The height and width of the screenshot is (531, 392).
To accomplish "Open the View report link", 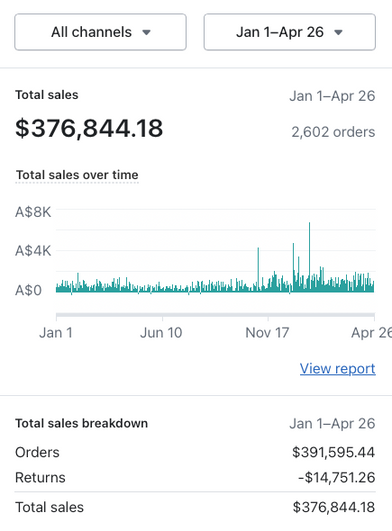I will point(337,368).
